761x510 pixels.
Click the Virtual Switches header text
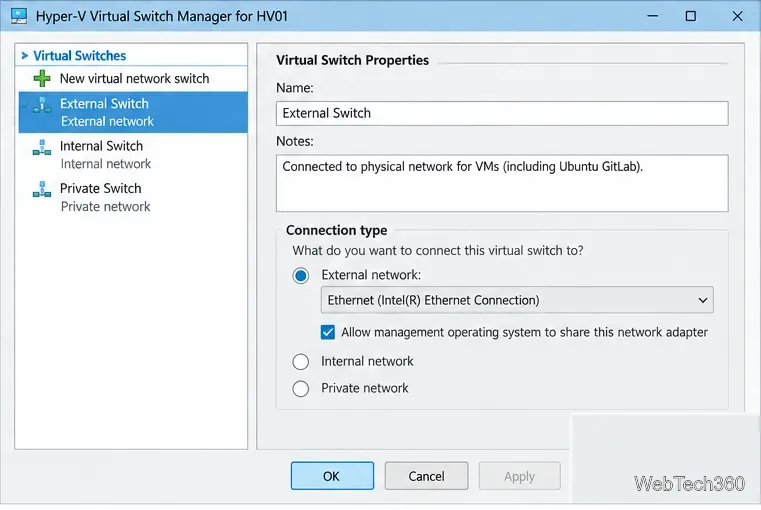(80, 56)
